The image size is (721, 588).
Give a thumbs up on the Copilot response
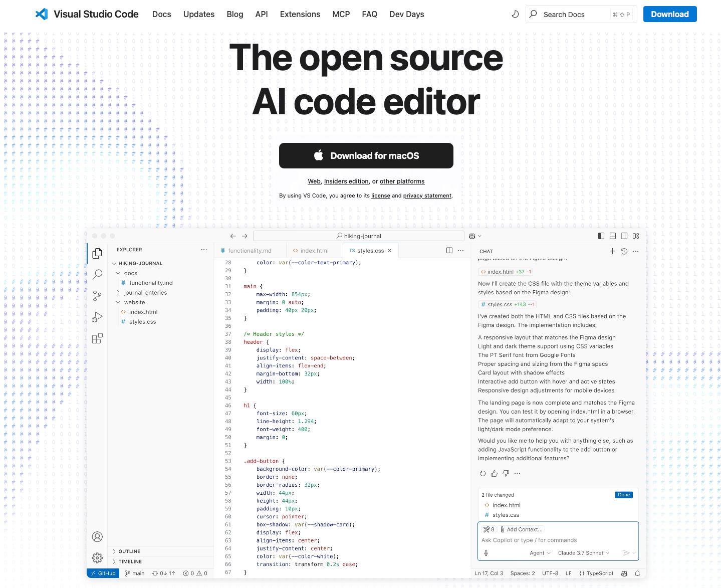point(494,473)
